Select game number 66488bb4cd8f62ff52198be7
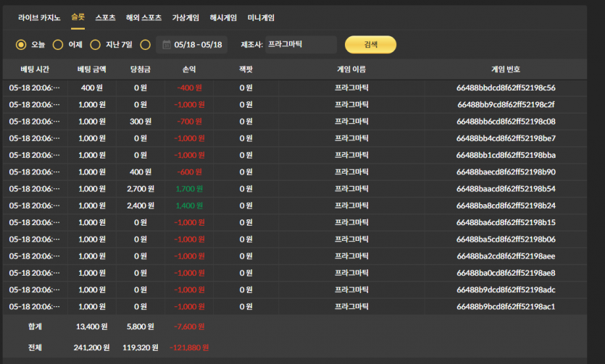The width and height of the screenshot is (605, 364). click(506, 138)
